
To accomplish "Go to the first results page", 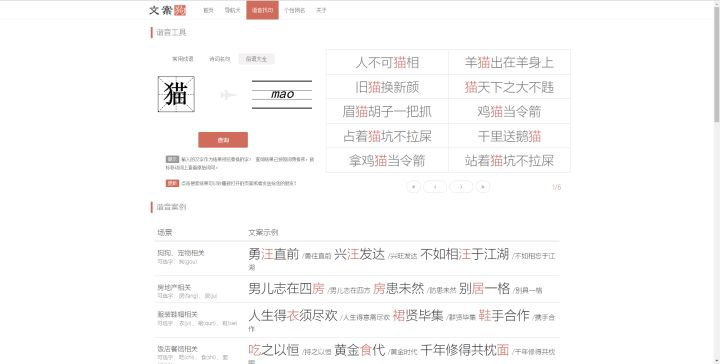I will (413, 187).
